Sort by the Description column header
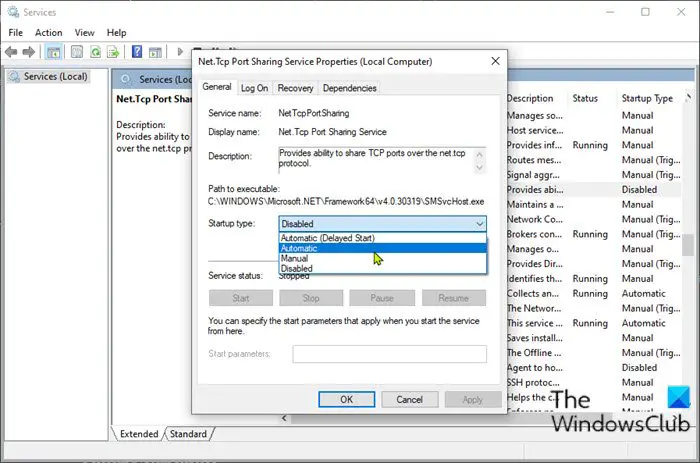The image size is (700, 463). 531,98
